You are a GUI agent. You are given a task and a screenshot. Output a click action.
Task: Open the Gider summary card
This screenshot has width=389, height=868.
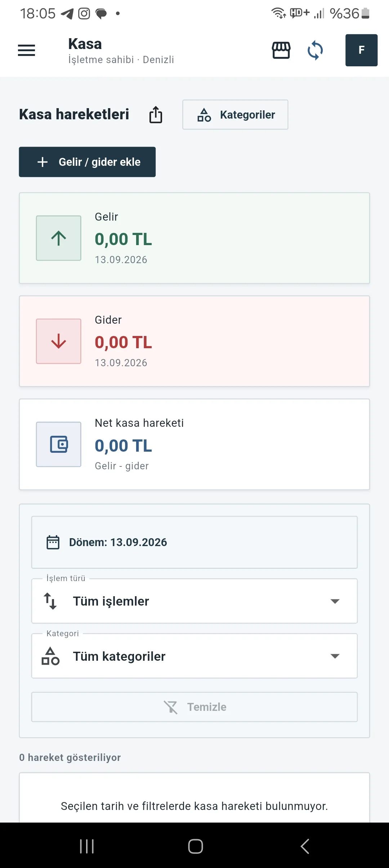[x=194, y=341]
